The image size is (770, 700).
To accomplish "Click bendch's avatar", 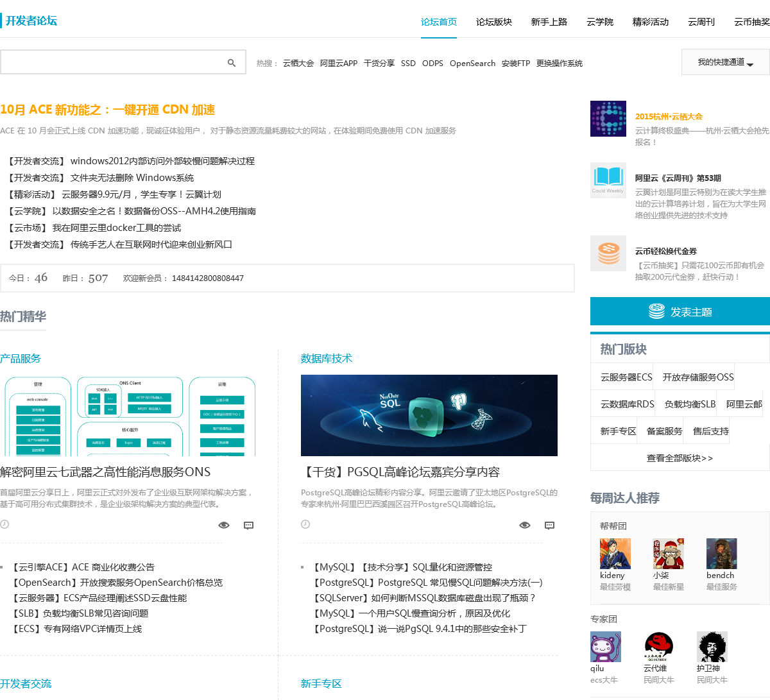I will (x=722, y=554).
